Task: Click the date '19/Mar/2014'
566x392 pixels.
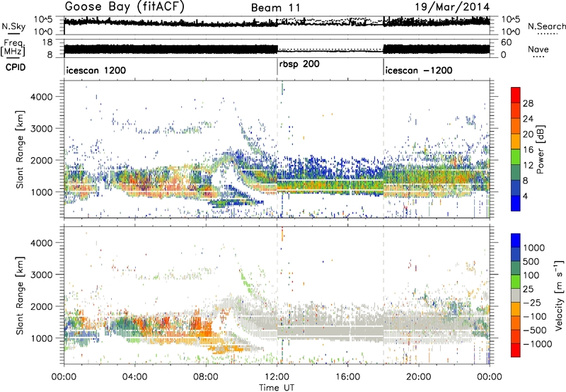Action: click(x=452, y=7)
